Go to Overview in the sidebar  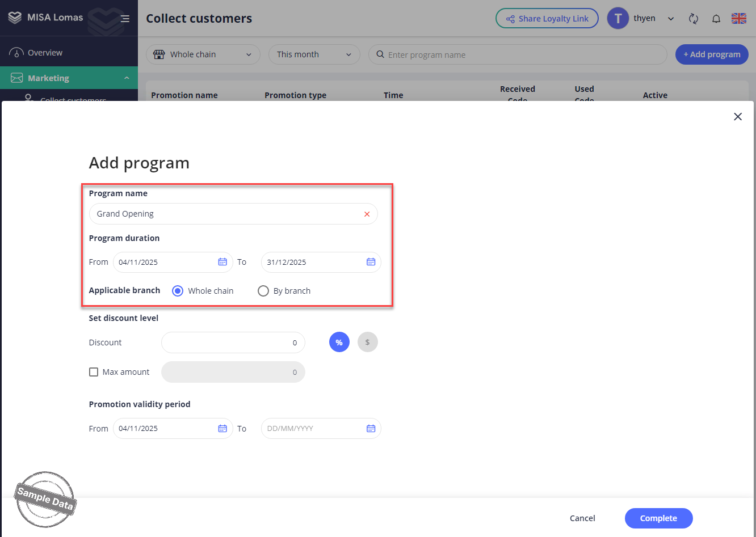pyautogui.click(x=45, y=53)
